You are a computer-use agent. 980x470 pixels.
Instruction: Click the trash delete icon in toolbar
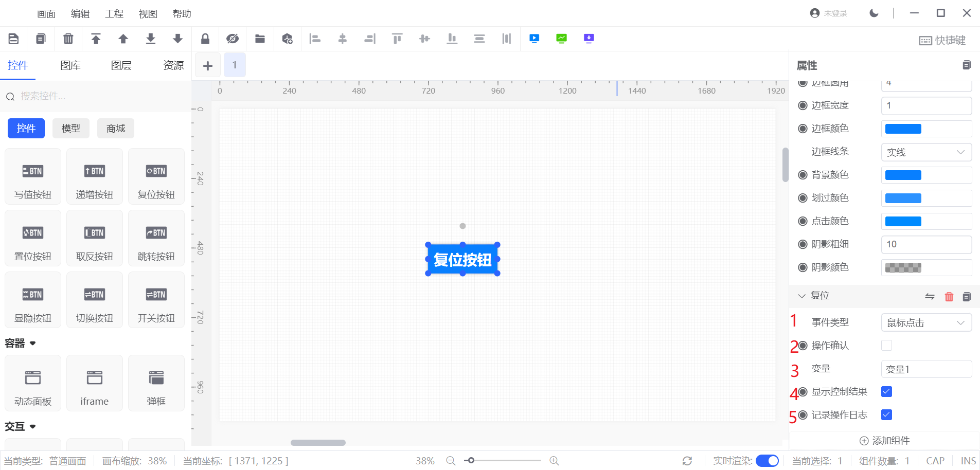68,39
